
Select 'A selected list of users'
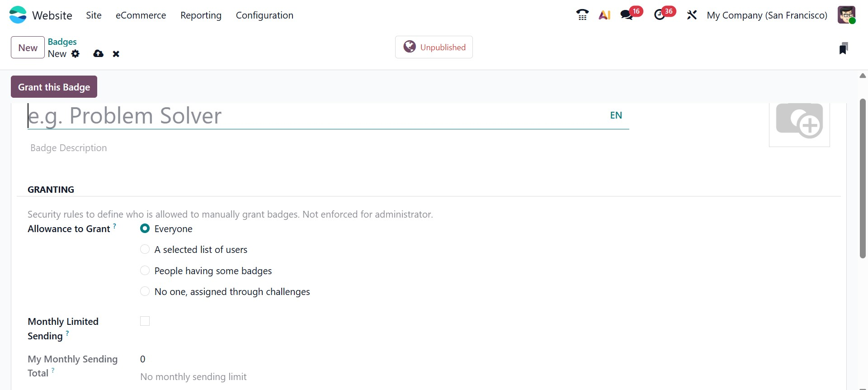pyautogui.click(x=145, y=249)
